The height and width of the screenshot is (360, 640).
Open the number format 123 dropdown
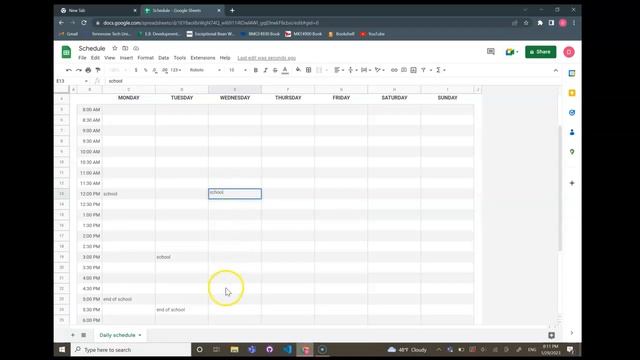coord(176,70)
